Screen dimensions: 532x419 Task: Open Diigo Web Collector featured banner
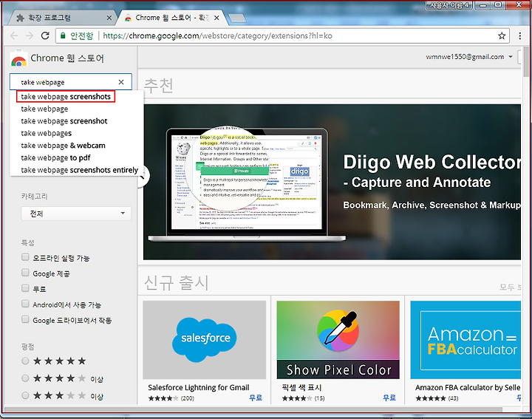(x=332, y=182)
